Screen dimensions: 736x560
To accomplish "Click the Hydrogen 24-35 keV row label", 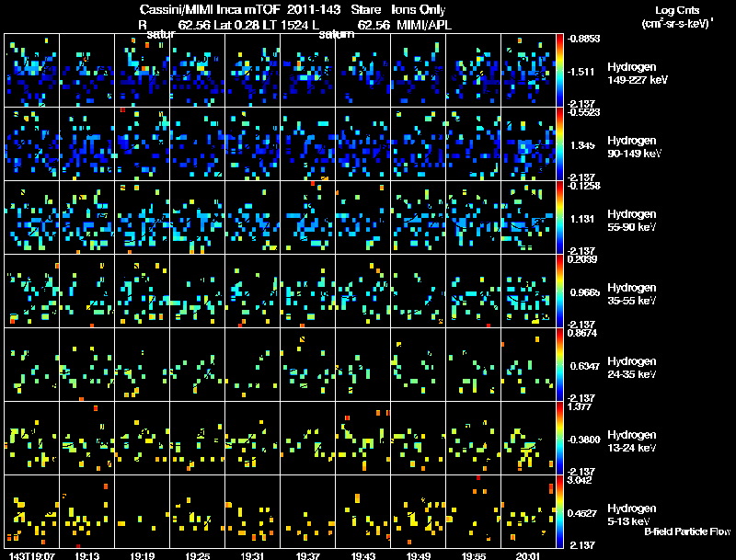I will tap(632, 368).
